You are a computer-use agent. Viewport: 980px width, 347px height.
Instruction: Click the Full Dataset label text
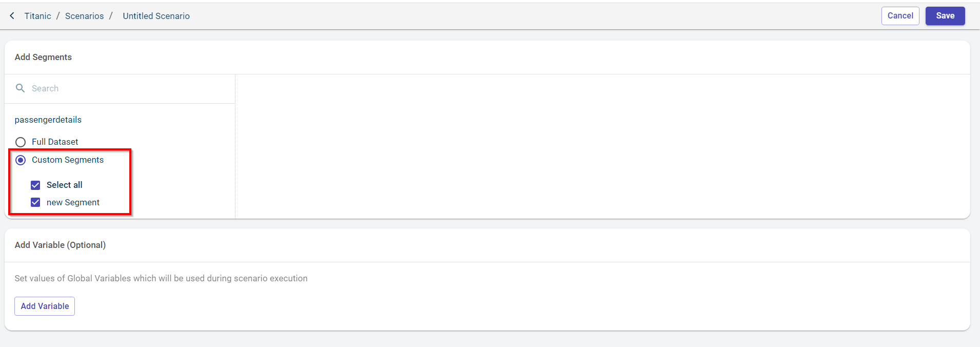point(55,142)
